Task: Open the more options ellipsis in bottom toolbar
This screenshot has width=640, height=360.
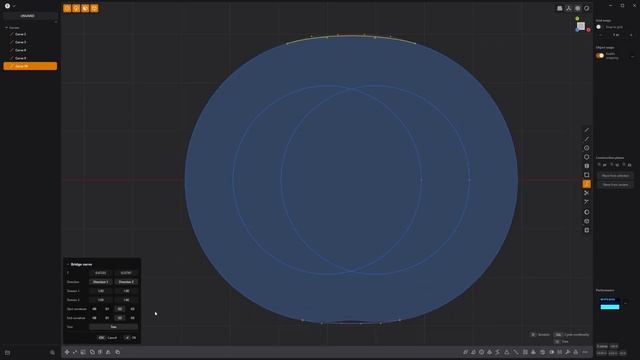Action: pyautogui.click(x=585, y=352)
